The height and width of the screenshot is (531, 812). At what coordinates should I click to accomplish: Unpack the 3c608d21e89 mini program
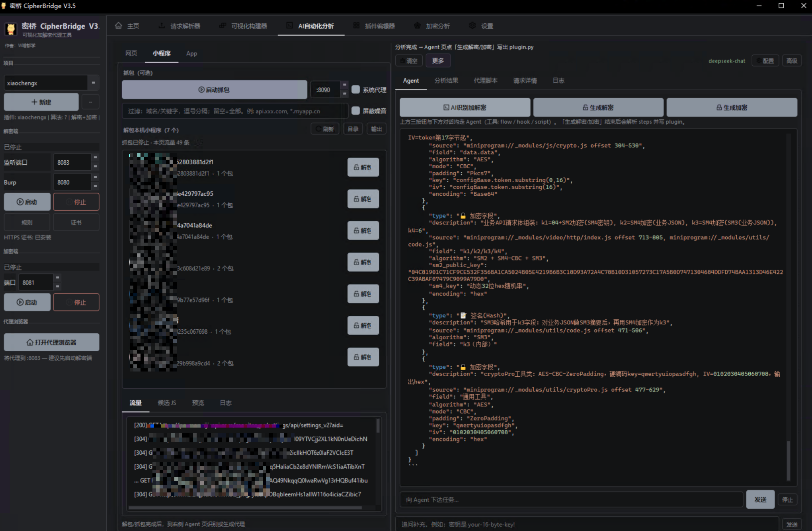[x=363, y=262]
